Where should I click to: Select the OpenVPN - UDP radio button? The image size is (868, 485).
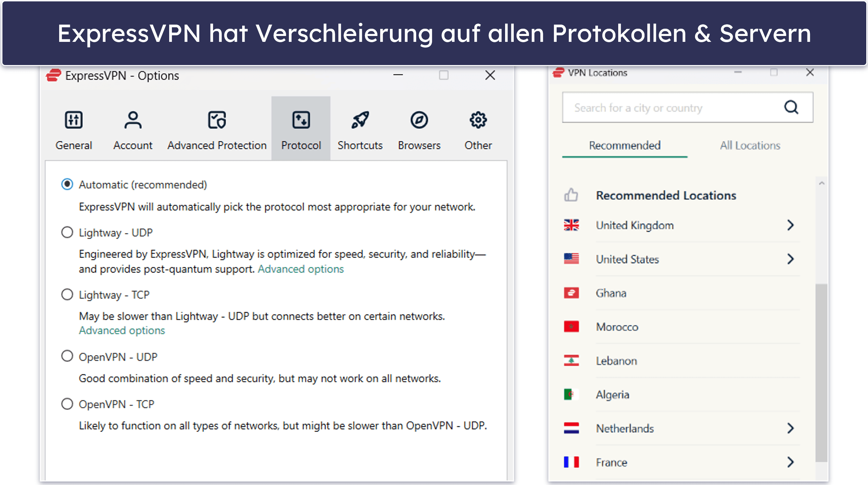click(67, 356)
